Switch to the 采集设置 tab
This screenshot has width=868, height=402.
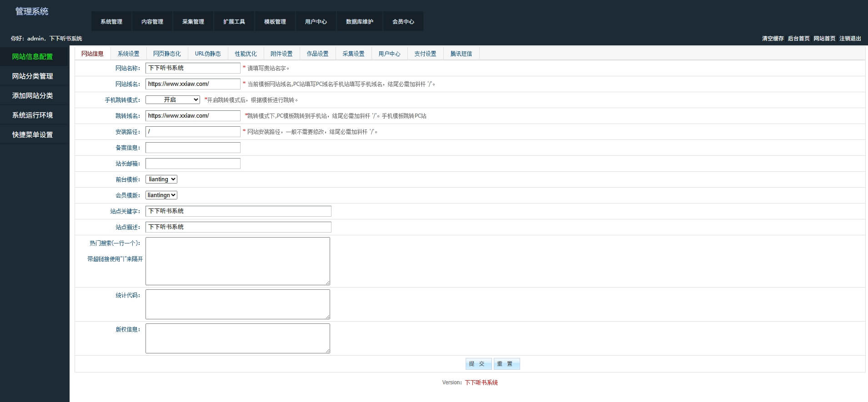[x=354, y=54]
